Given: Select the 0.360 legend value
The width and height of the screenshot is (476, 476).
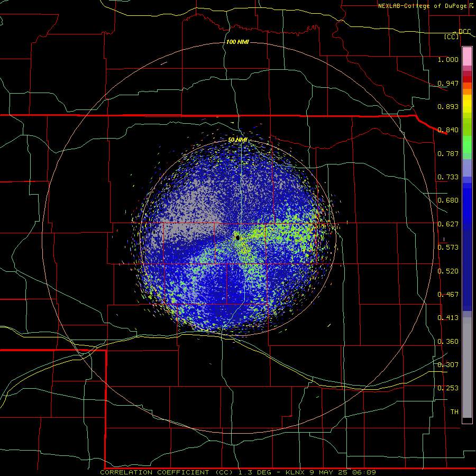Looking at the screenshot, I should click(448, 342).
